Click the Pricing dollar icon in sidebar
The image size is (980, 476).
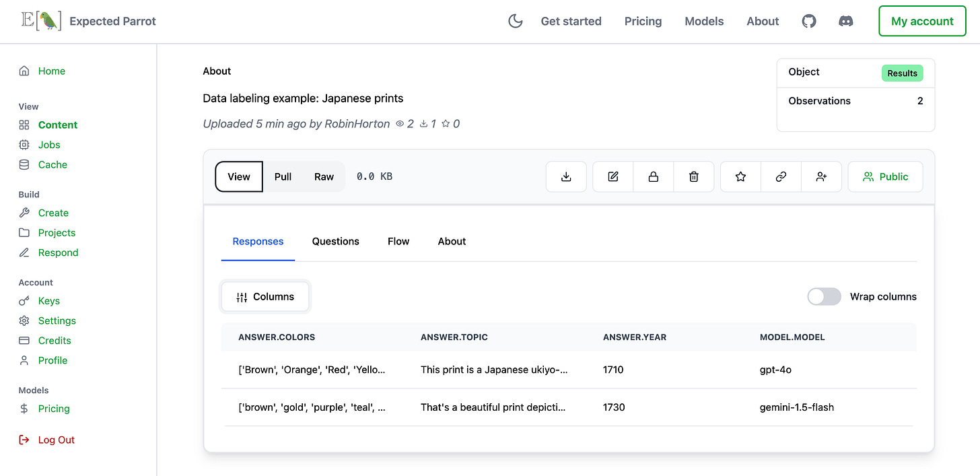[24, 409]
